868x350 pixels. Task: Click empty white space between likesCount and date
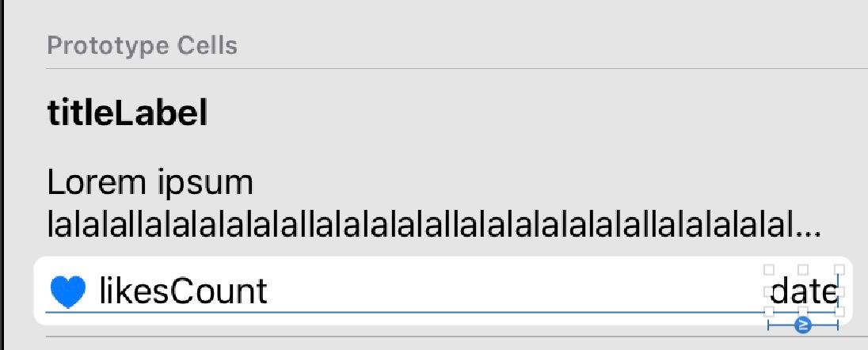515,291
